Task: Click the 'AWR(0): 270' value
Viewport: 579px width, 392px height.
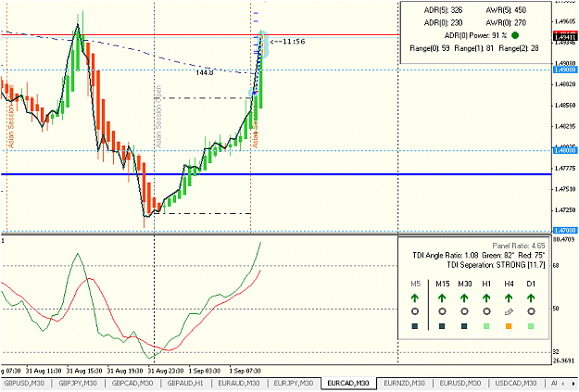Action: [x=506, y=23]
